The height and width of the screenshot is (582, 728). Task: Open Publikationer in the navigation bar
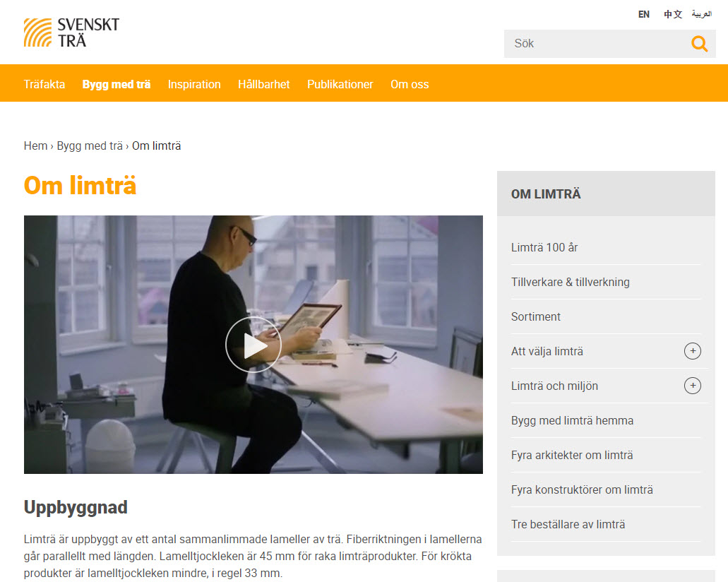340,84
